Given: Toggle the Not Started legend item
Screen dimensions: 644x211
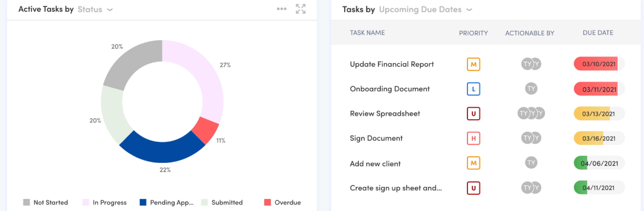Looking at the screenshot, I should 46,202.
